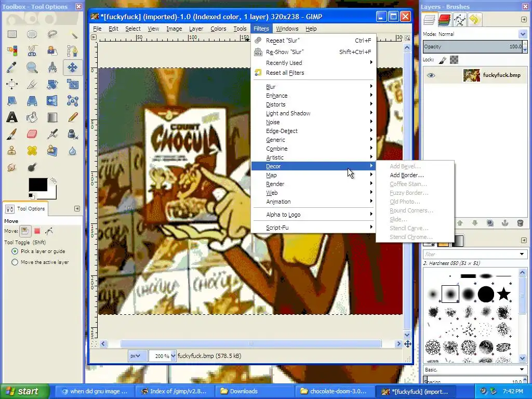Switch to the Undo History tab

[475, 20]
